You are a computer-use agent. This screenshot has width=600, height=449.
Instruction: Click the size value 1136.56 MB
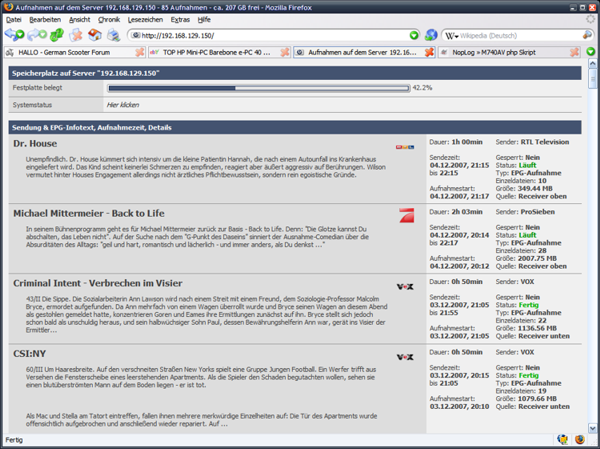537,328
